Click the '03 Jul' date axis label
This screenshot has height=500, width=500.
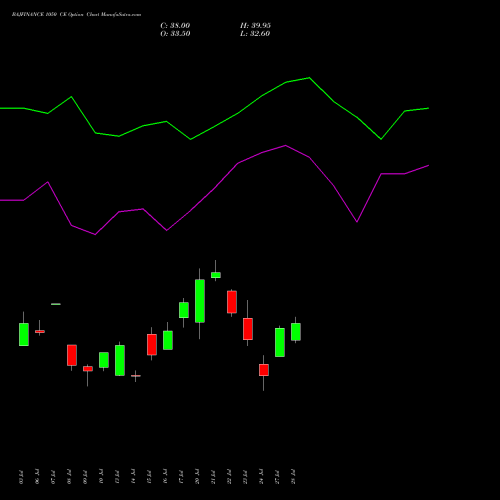click(x=21, y=477)
